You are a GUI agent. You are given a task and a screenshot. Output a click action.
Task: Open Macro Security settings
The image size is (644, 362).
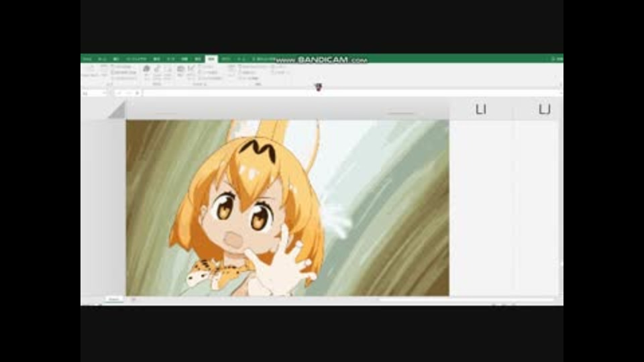(x=123, y=78)
